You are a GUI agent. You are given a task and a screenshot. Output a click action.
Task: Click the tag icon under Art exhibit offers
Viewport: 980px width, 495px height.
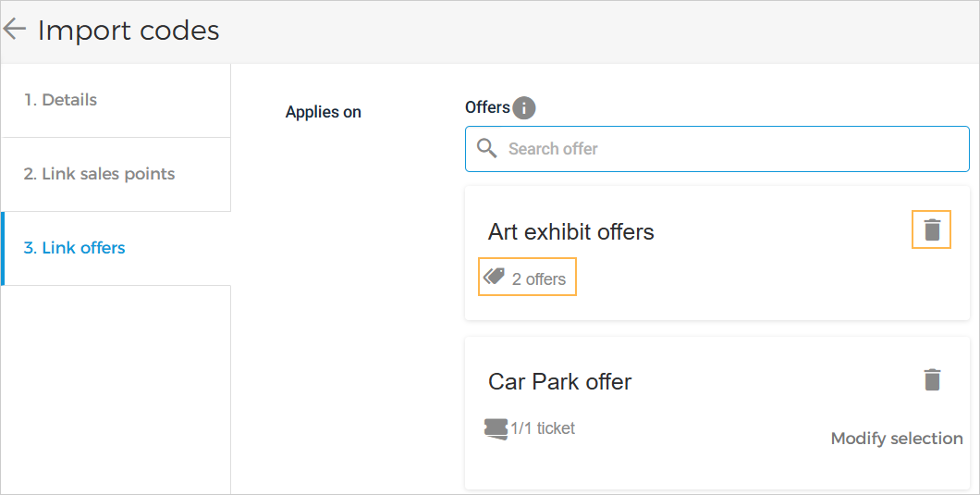[x=495, y=277]
